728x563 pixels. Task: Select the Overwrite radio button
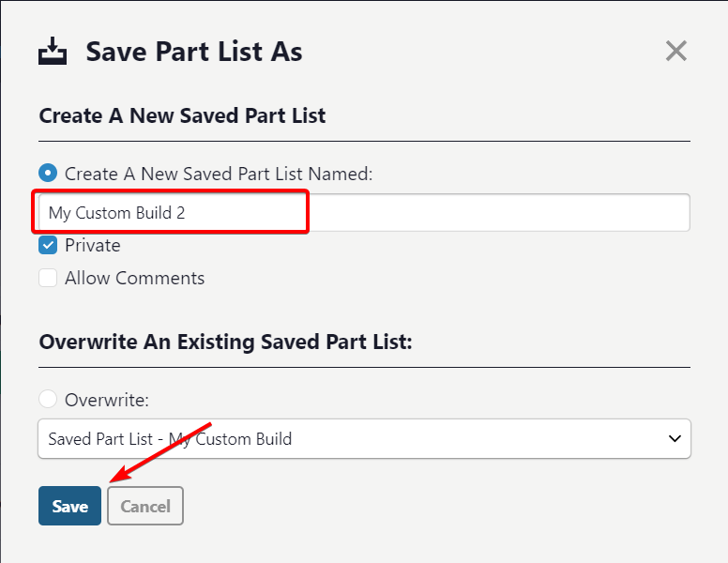[48, 400]
